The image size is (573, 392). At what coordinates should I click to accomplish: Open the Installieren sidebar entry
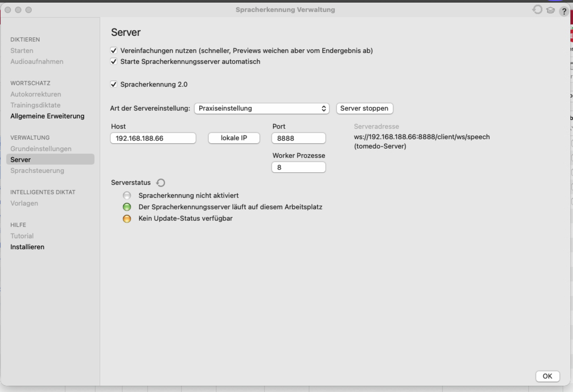coord(27,247)
